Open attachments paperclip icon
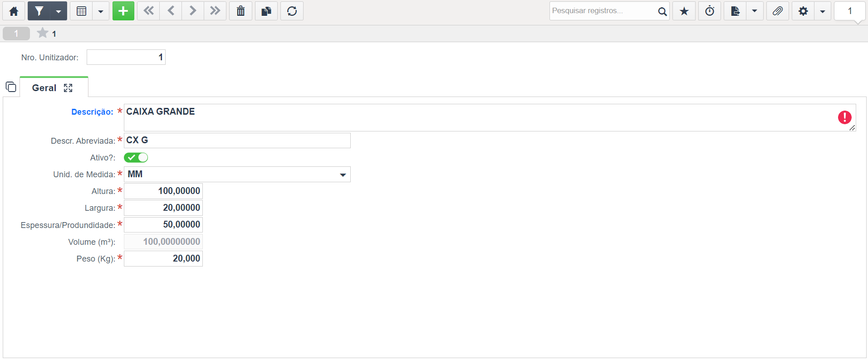This screenshot has height=359, width=868. pyautogui.click(x=778, y=11)
